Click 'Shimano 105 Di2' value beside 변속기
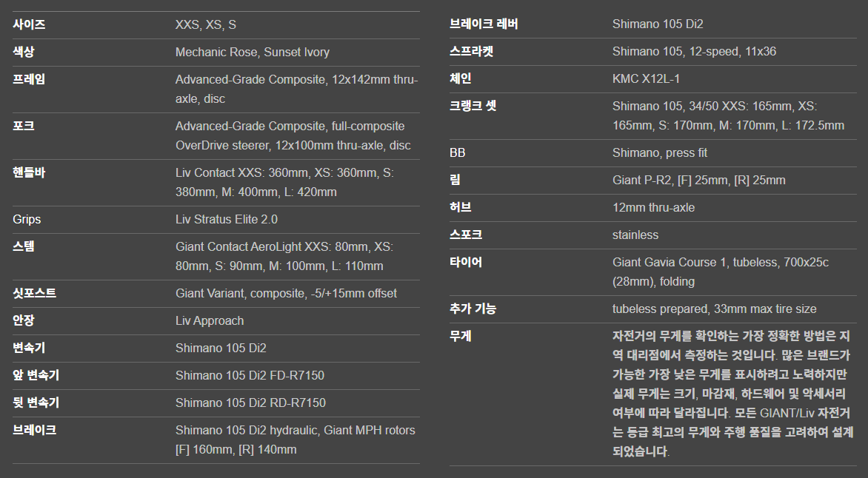The width and height of the screenshot is (868, 478). pyautogui.click(x=221, y=348)
